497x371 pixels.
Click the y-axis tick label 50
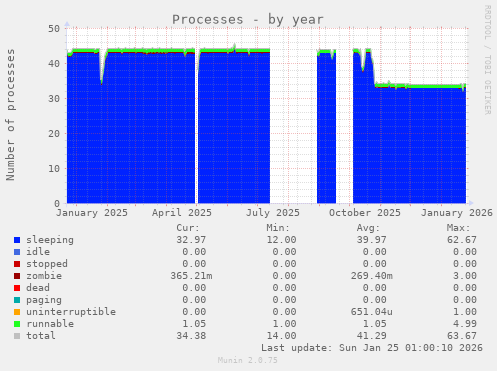pyautogui.click(x=54, y=29)
